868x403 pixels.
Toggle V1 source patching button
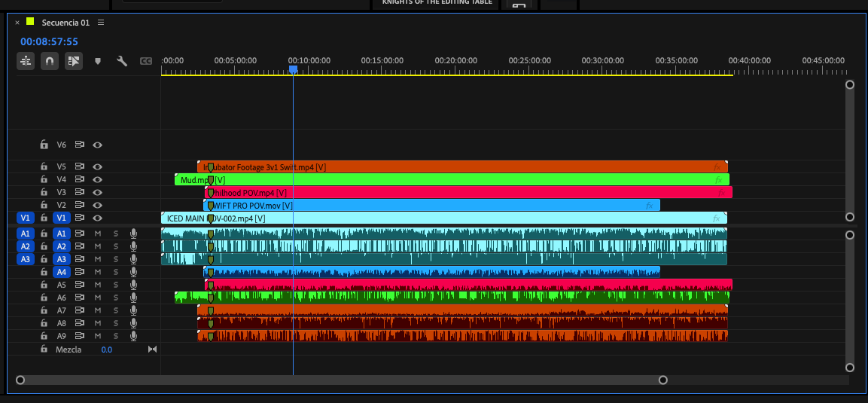point(26,218)
